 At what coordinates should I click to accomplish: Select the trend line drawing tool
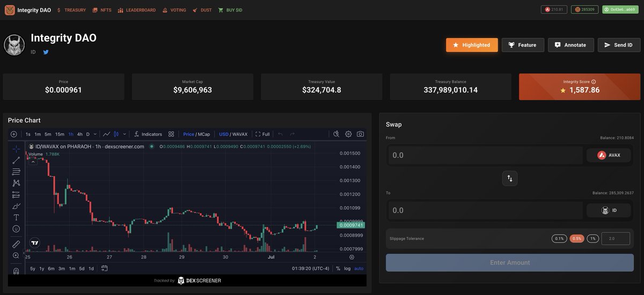[16, 160]
